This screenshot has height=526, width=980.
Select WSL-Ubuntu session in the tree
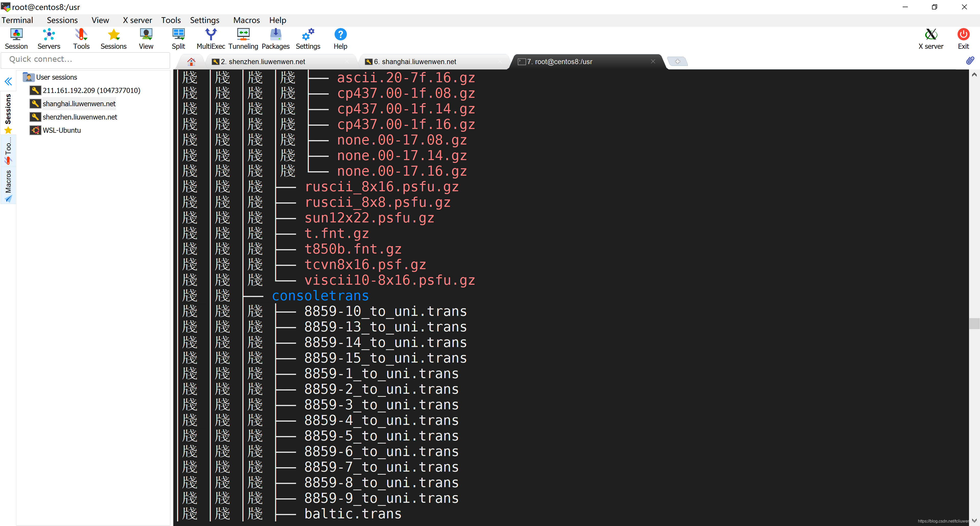coord(62,130)
